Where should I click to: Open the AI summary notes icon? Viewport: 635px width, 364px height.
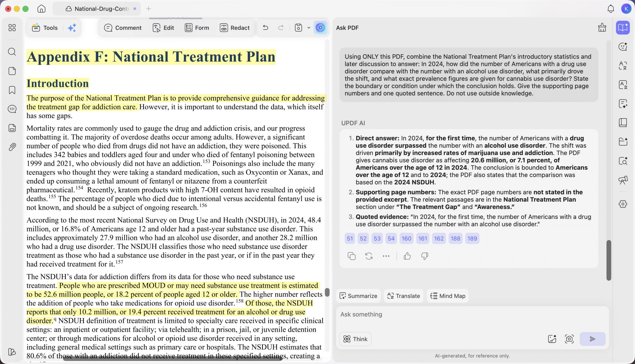click(623, 103)
